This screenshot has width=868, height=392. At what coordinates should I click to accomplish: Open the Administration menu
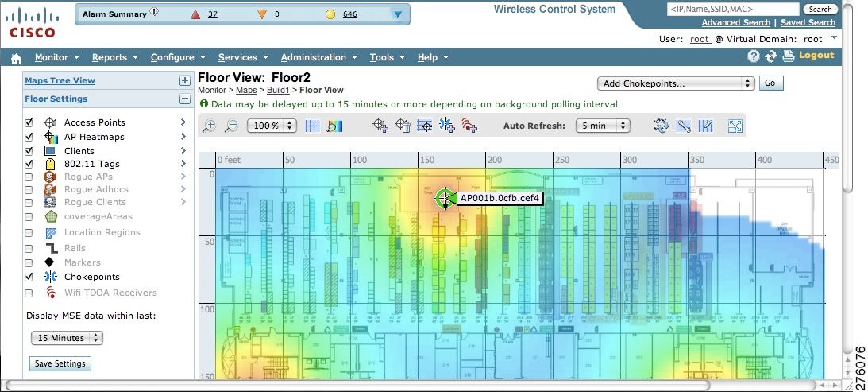coord(319,57)
